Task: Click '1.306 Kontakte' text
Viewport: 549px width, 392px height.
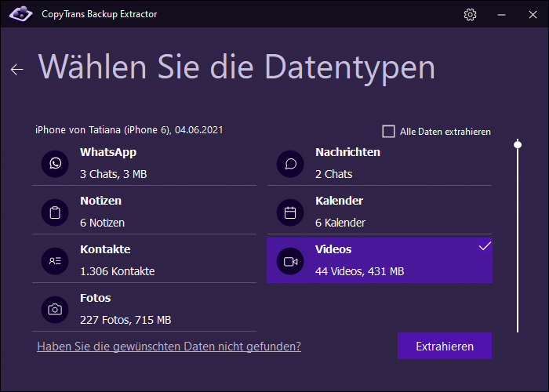Action: [x=118, y=271]
